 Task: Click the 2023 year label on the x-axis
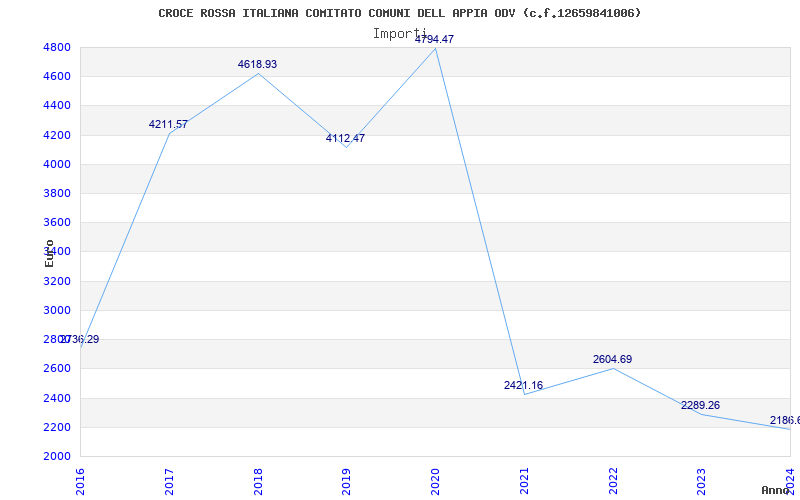tap(701, 481)
